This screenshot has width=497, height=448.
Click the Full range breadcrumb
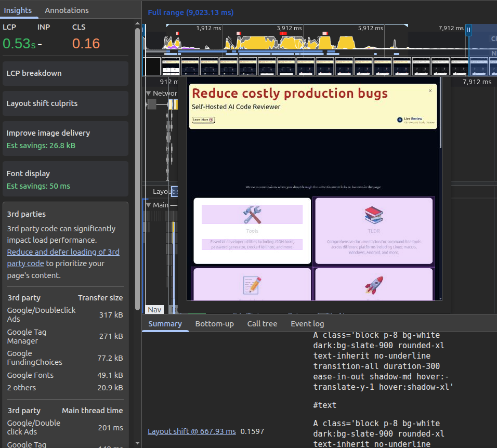pyautogui.click(x=190, y=12)
